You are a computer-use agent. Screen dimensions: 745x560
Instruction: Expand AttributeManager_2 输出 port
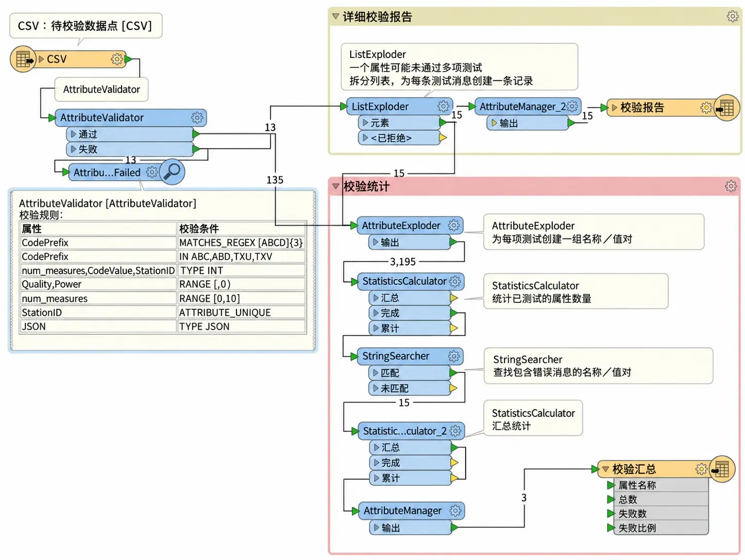pos(494,123)
